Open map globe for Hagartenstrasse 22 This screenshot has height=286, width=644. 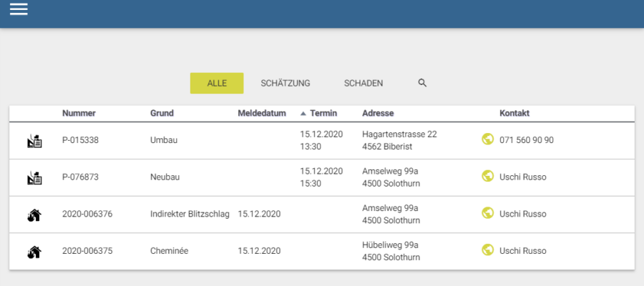point(488,139)
